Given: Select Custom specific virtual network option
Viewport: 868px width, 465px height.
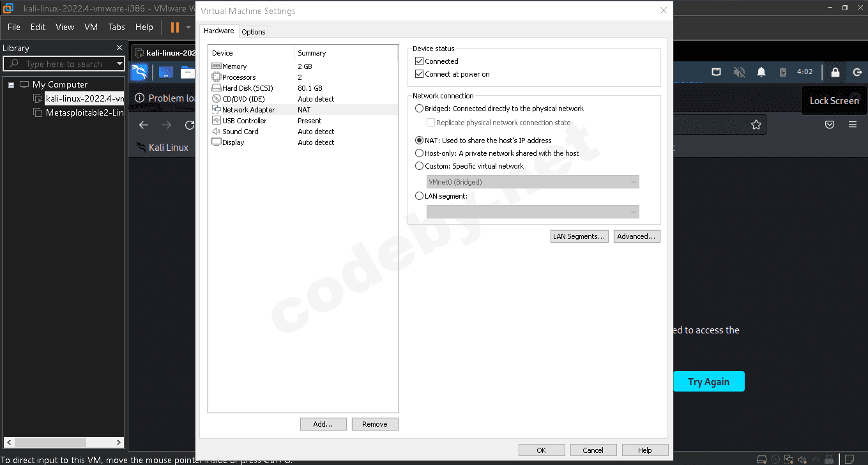Looking at the screenshot, I should point(420,166).
